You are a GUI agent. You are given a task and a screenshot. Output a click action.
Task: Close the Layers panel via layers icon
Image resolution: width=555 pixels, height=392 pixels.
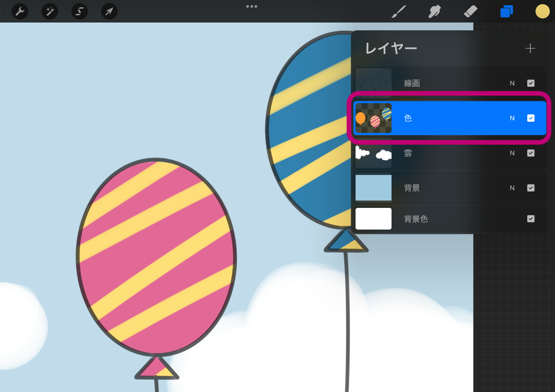pos(506,11)
